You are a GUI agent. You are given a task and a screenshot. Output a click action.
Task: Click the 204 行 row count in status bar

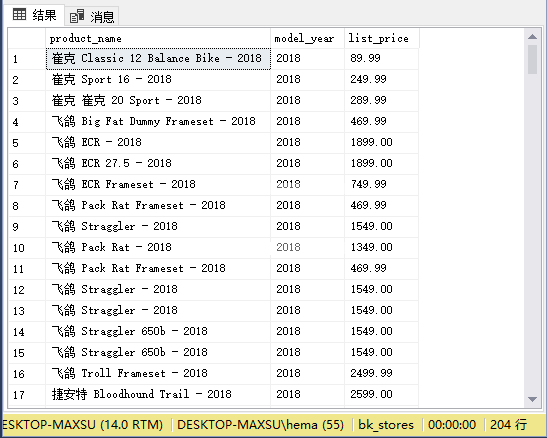click(x=508, y=425)
